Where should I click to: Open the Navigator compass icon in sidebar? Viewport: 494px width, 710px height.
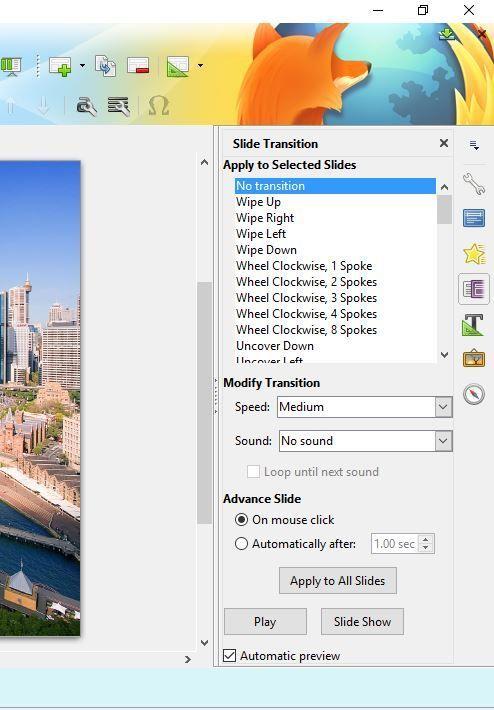coord(474,394)
